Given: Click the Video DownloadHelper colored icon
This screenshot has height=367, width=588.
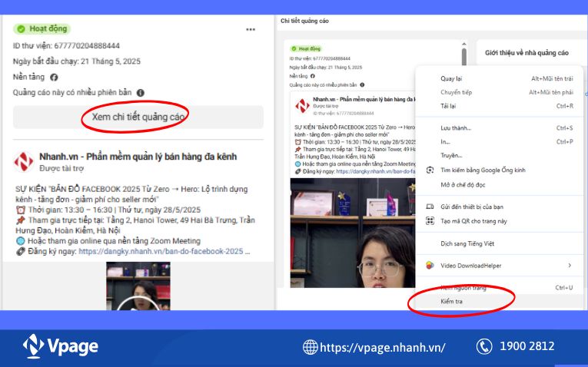Looking at the screenshot, I should click(430, 266).
